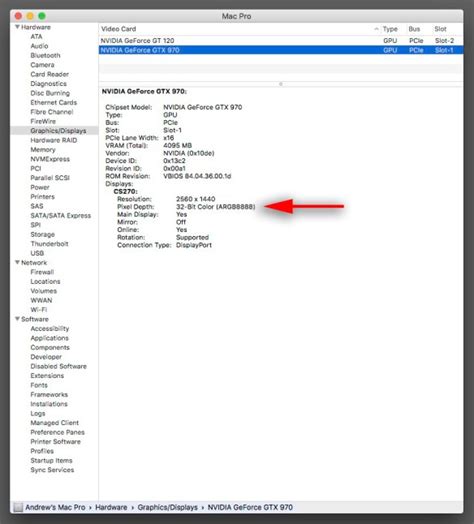Click Andrew's Mac Pro in path bar
The height and width of the screenshot is (524, 474).
click(x=55, y=507)
